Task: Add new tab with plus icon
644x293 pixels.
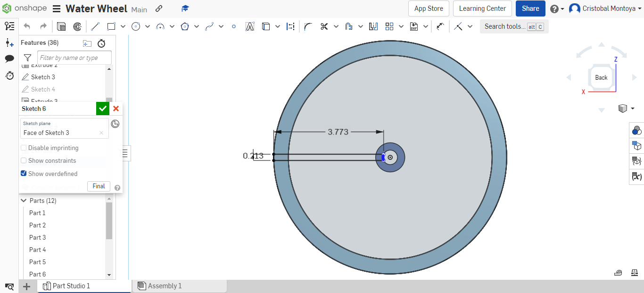Action: click(x=27, y=286)
